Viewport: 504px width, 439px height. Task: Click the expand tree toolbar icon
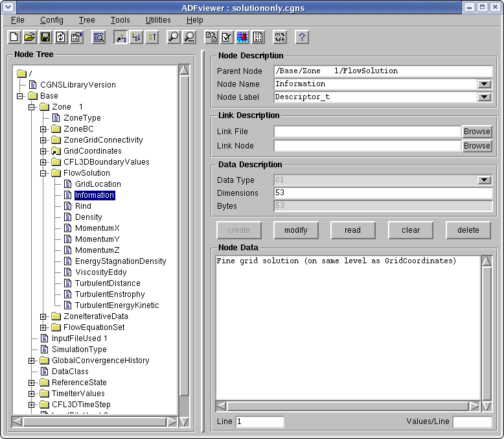pyautogui.click(x=137, y=38)
